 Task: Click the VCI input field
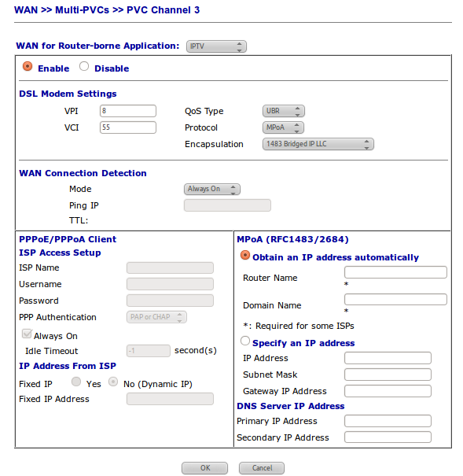[x=128, y=127]
